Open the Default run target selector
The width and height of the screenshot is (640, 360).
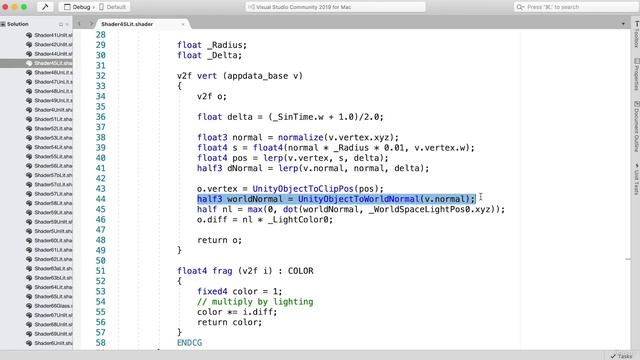[113, 7]
